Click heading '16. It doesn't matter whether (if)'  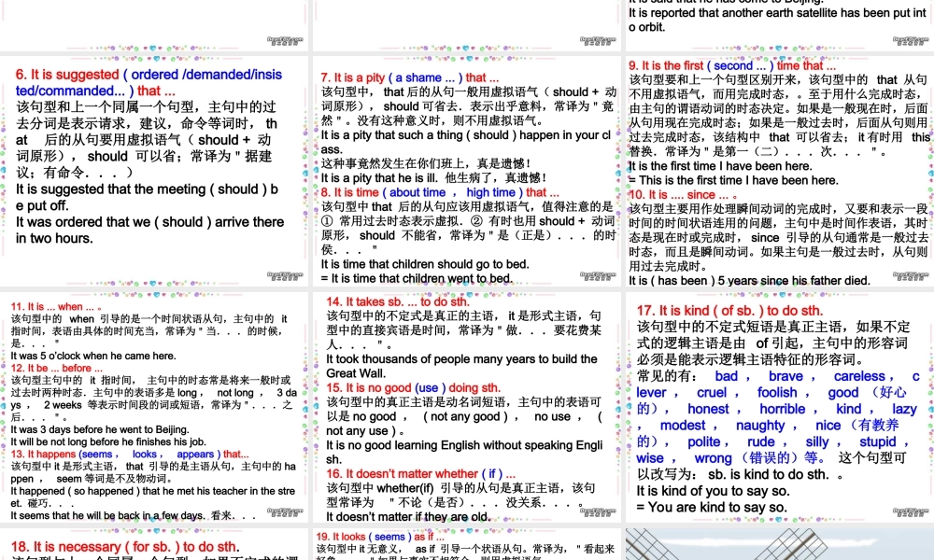click(x=420, y=474)
